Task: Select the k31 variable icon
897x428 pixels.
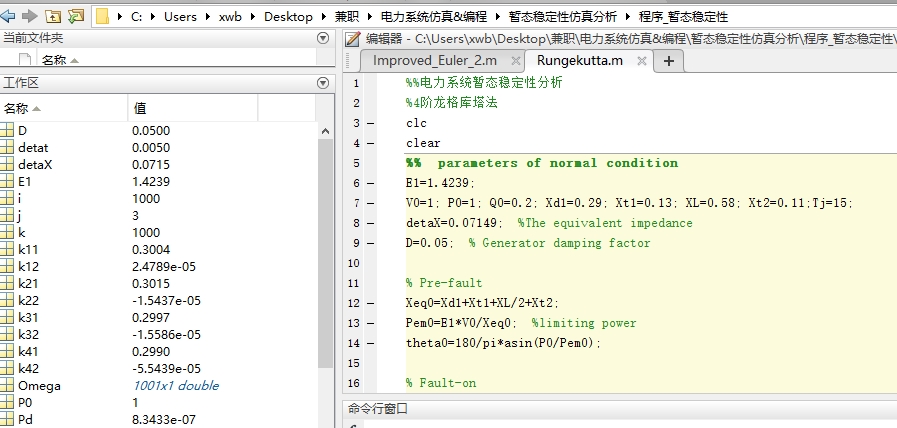Action: click(x=6, y=318)
